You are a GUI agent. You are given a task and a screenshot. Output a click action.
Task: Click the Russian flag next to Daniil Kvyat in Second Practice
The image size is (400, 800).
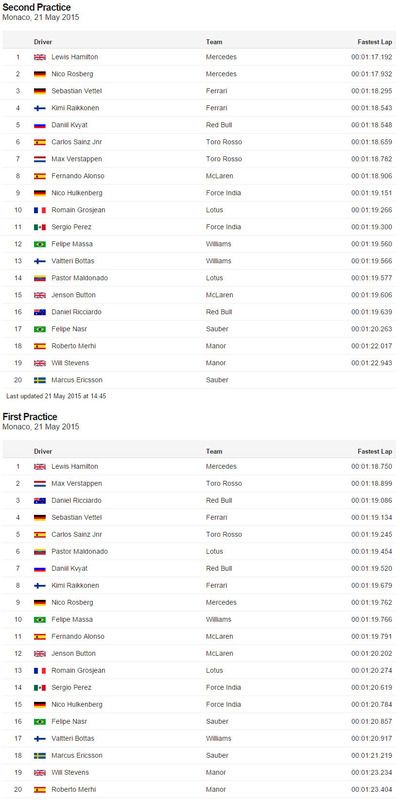[40, 125]
